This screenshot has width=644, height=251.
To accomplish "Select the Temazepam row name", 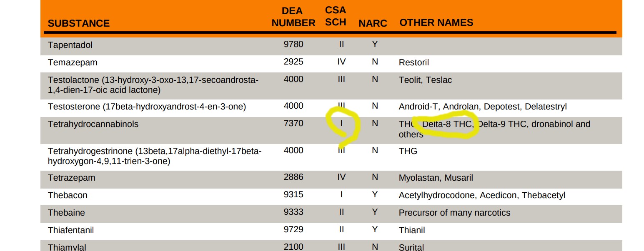I will coord(73,62).
